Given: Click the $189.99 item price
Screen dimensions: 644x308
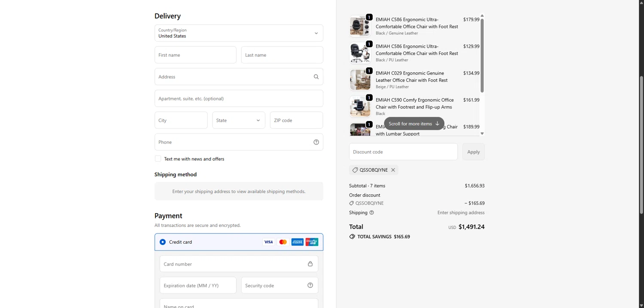Looking at the screenshot, I should [x=471, y=127].
